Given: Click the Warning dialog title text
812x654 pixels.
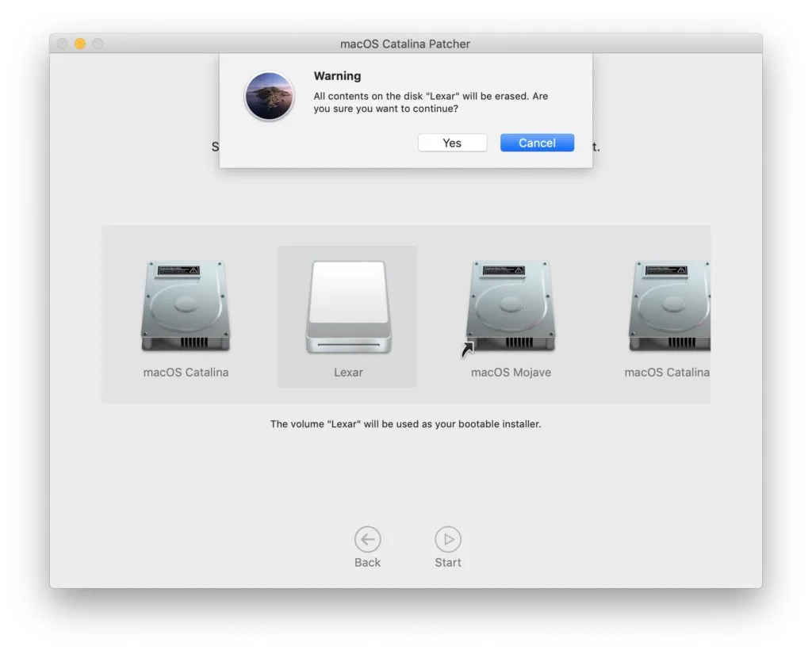Looking at the screenshot, I should click(x=337, y=75).
